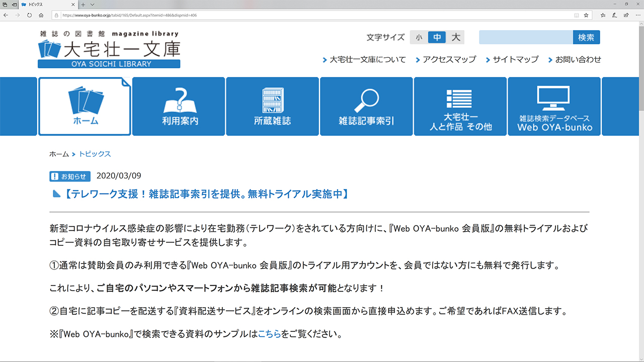Viewport: 644px width, 362px height.
Task: Set these tabs aside icon
Action: click(14, 5)
